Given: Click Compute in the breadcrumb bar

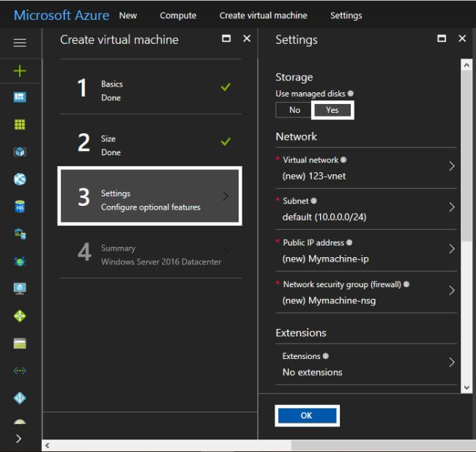Looking at the screenshot, I should pyautogui.click(x=178, y=15).
